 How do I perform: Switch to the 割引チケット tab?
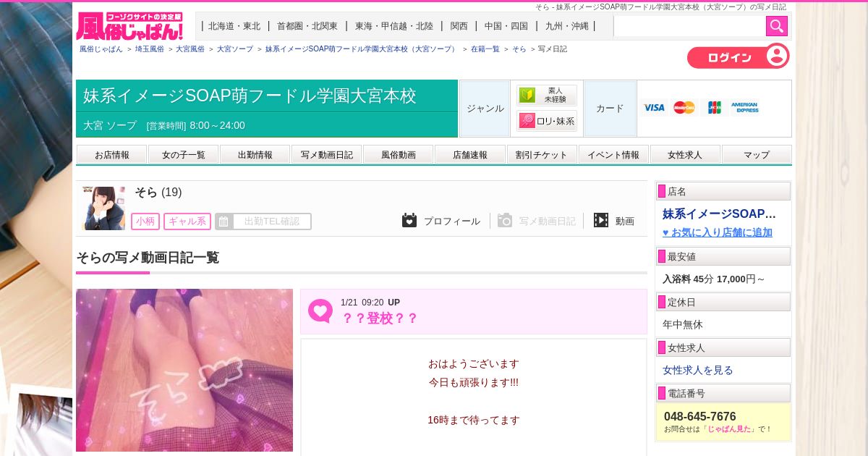542,155
